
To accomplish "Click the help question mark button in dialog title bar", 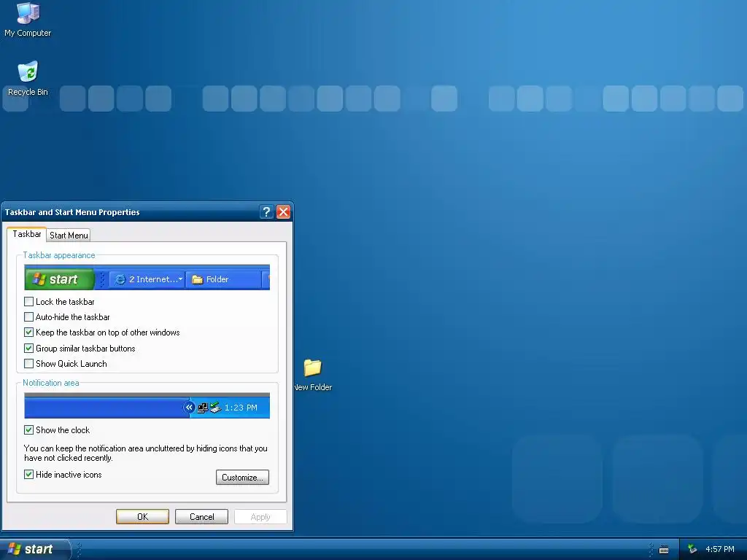I will pyautogui.click(x=266, y=212).
